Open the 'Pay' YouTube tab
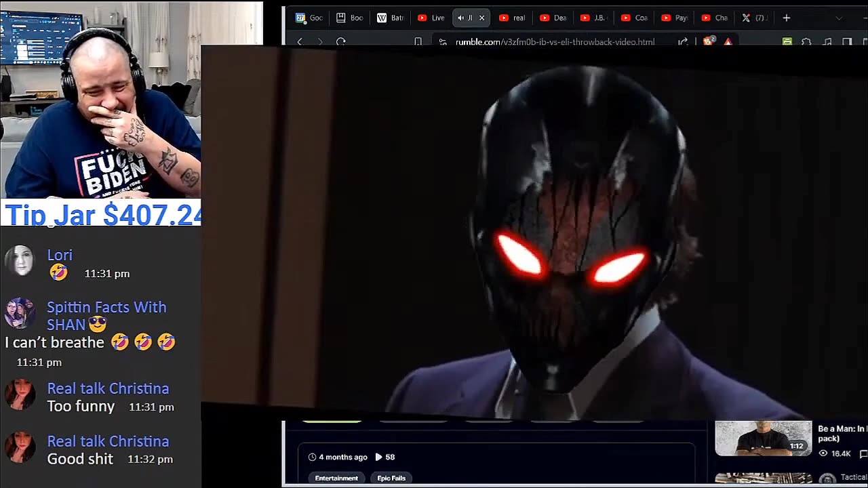The height and width of the screenshot is (488, 868). 675,18
